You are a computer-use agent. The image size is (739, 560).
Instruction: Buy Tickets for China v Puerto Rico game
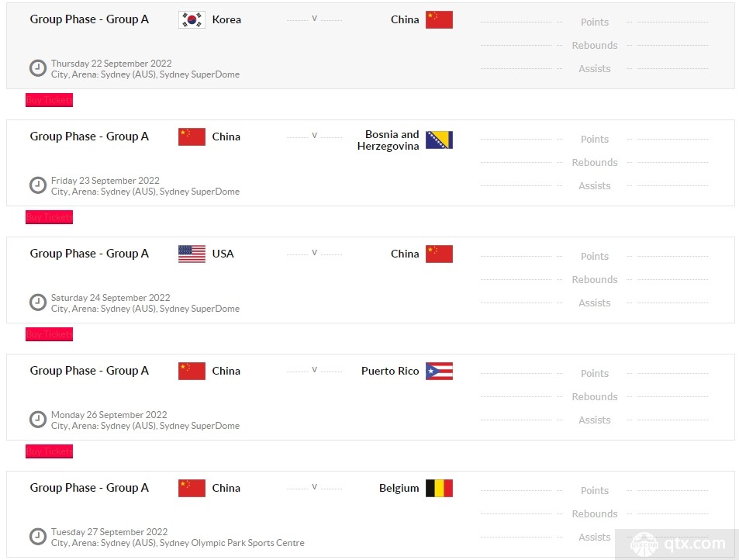coord(49,451)
